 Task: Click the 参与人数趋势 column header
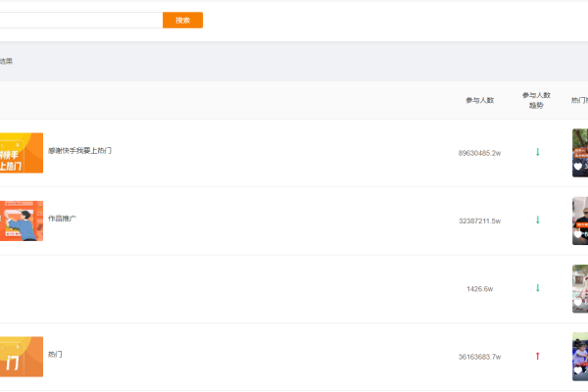pyautogui.click(x=537, y=100)
